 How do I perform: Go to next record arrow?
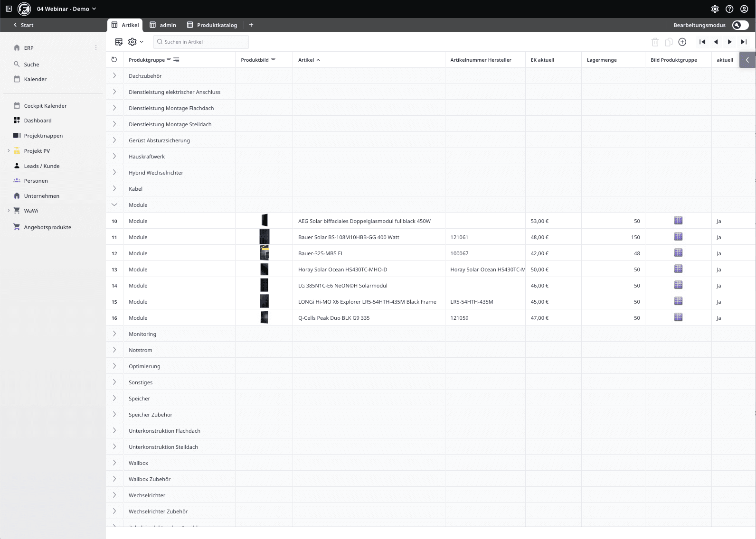pos(730,42)
